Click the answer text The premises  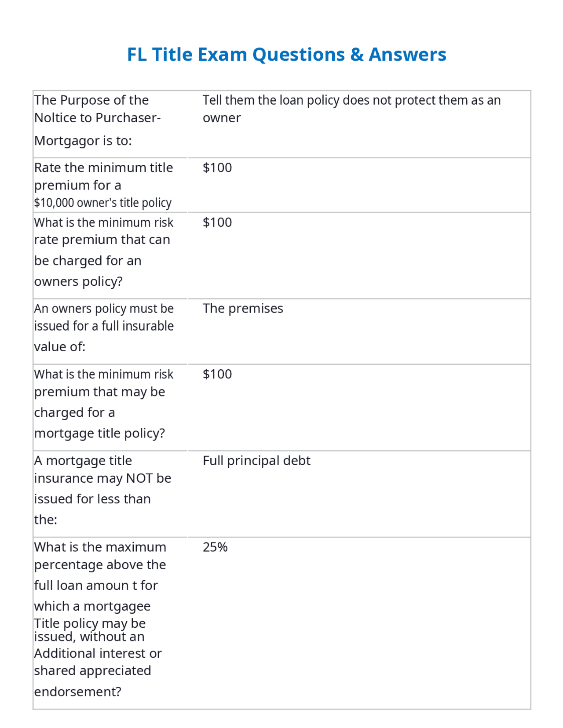(243, 308)
